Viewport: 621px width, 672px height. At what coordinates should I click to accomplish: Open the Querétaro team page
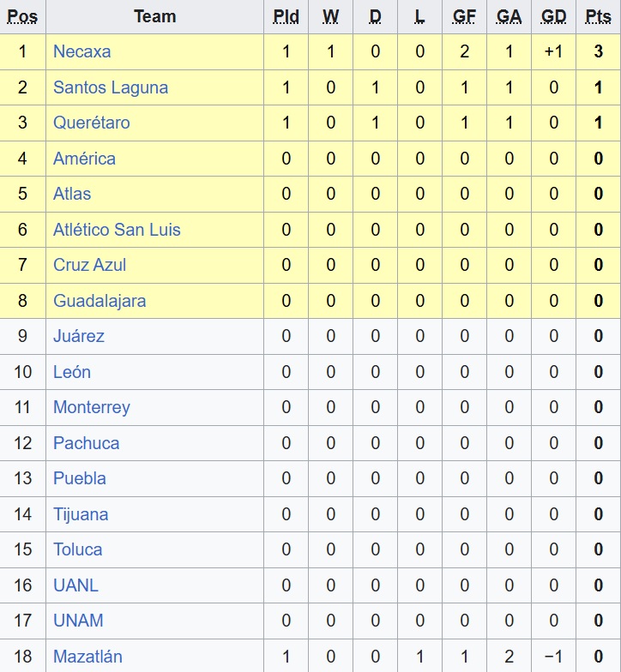(x=92, y=123)
